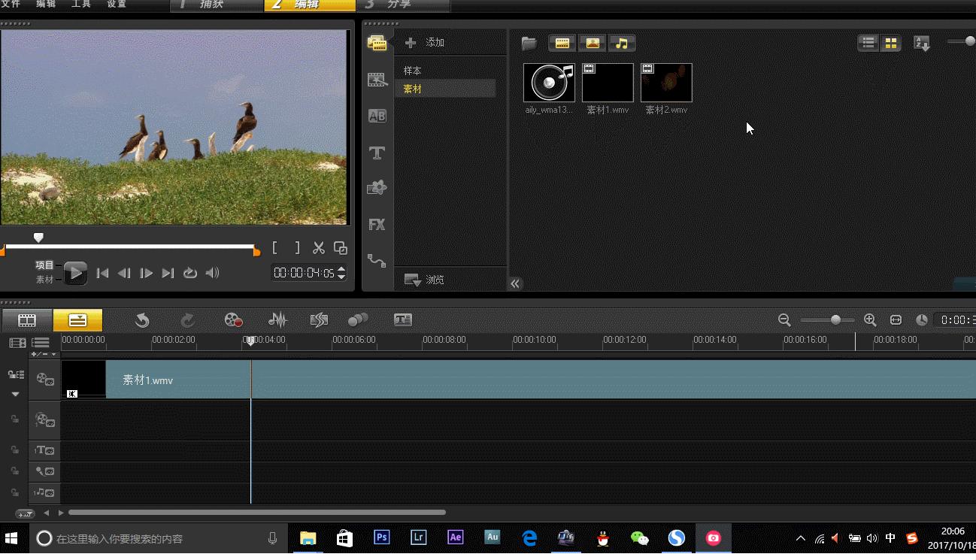Select the 素材2.wmv thumbnail
976x560 pixels.
pos(666,83)
